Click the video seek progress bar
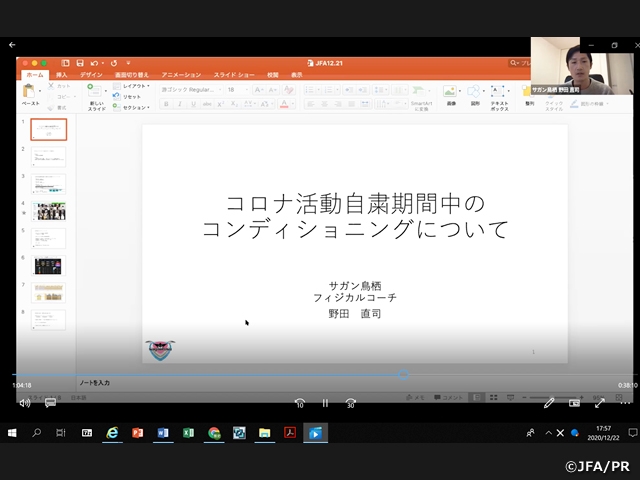640x480 pixels. 300,375
